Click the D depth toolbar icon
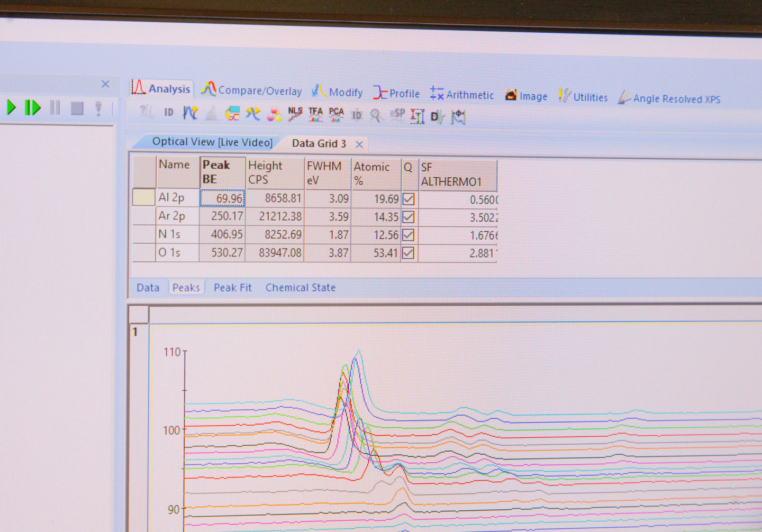The height and width of the screenshot is (532, 762). tap(436, 117)
